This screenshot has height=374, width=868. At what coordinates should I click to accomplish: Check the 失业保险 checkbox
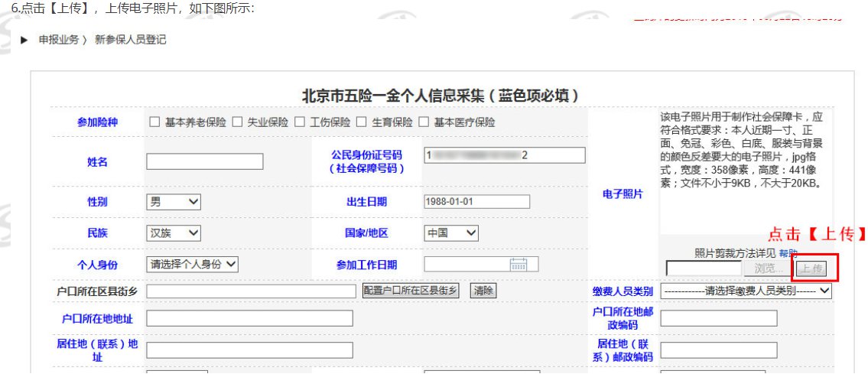237,122
